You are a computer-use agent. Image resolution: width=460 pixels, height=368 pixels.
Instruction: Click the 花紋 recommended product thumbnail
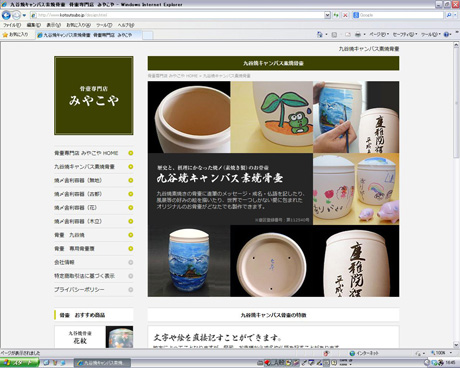(94, 337)
